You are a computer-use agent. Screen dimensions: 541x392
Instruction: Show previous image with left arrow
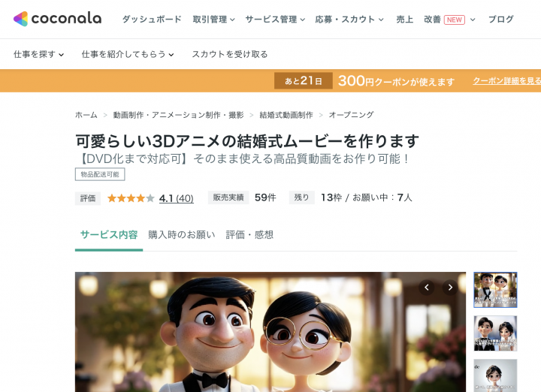(427, 287)
